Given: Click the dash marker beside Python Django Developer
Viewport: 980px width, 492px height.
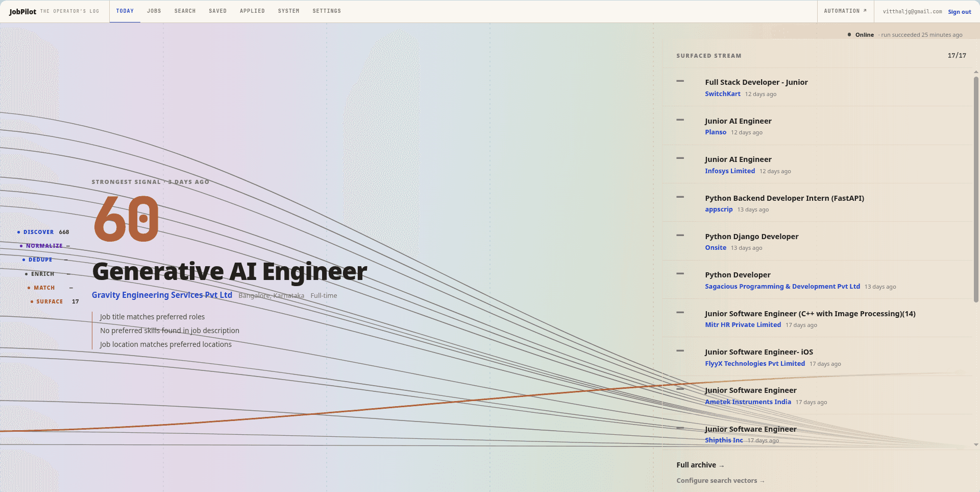Looking at the screenshot, I should 680,236.
